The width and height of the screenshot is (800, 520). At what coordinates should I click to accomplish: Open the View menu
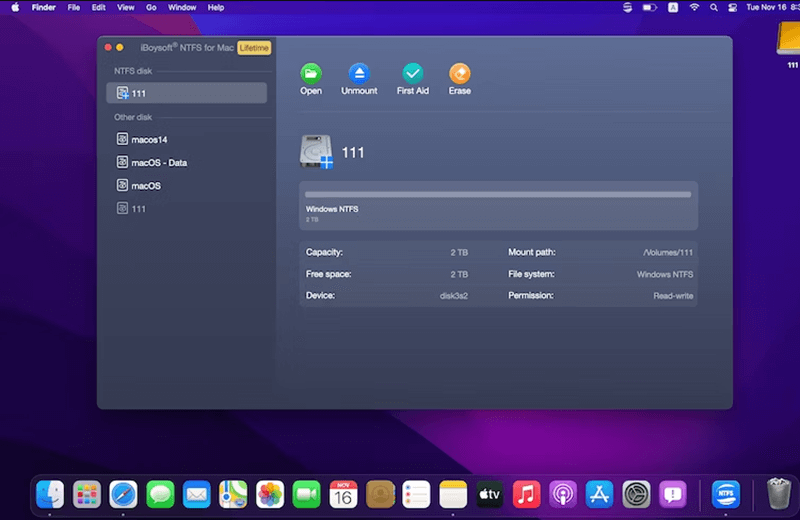126,7
